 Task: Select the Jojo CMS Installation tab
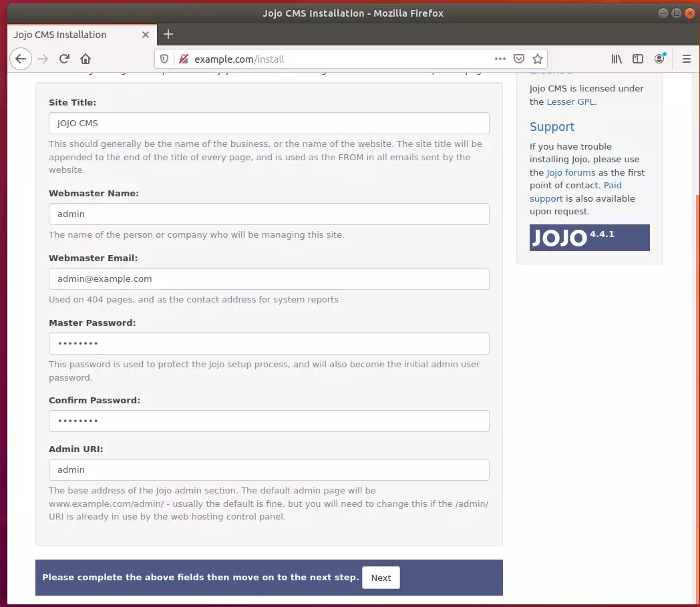[x=82, y=35]
